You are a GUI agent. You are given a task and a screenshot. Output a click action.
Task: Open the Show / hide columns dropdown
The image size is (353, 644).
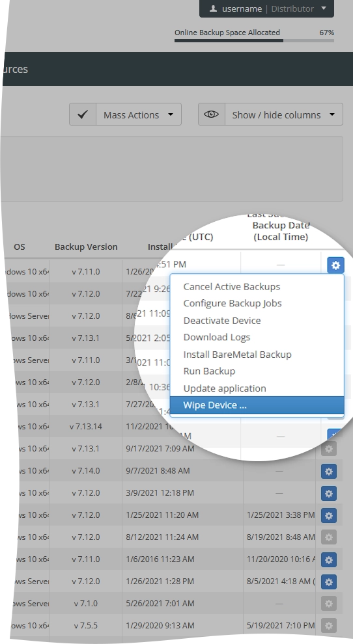pyautogui.click(x=284, y=114)
